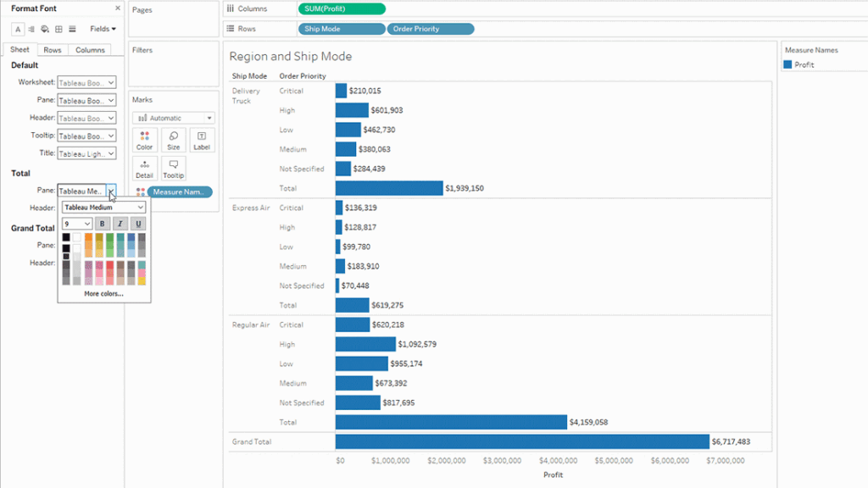Click the Borders formatting icon
Screen dimensions: 868x488
click(x=58, y=29)
